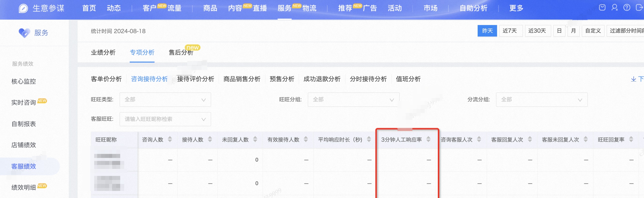The image size is (644, 198).
Task: Sort by 接待人数 column arrows
Action: point(210,139)
